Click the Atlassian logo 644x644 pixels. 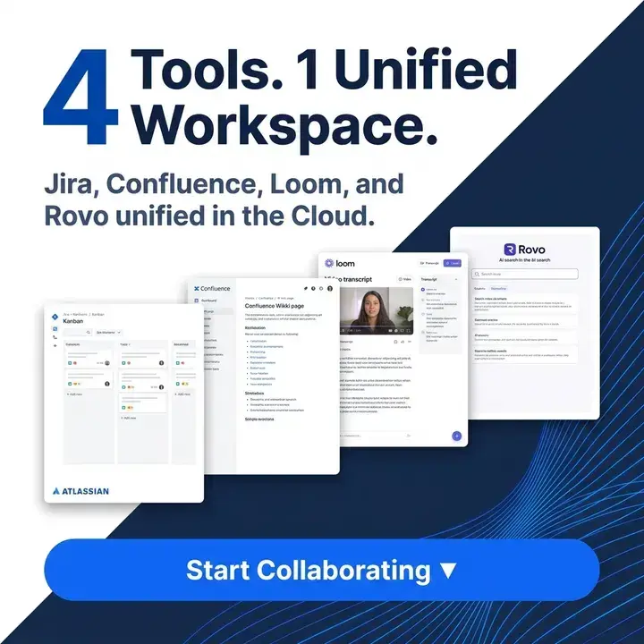pyautogui.click(x=80, y=491)
